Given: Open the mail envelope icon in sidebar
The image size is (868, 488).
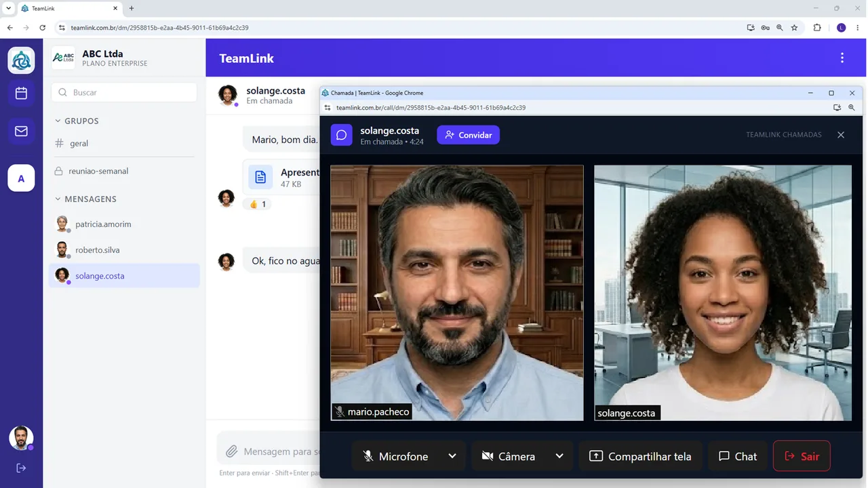Looking at the screenshot, I should tap(21, 131).
